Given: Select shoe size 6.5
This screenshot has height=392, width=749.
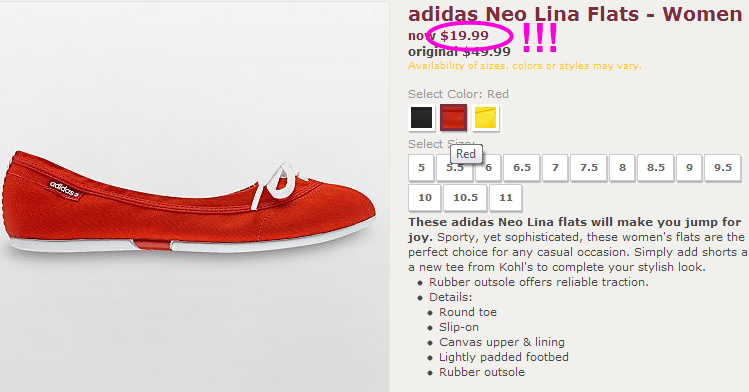Looking at the screenshot, I should click(522, 168).
